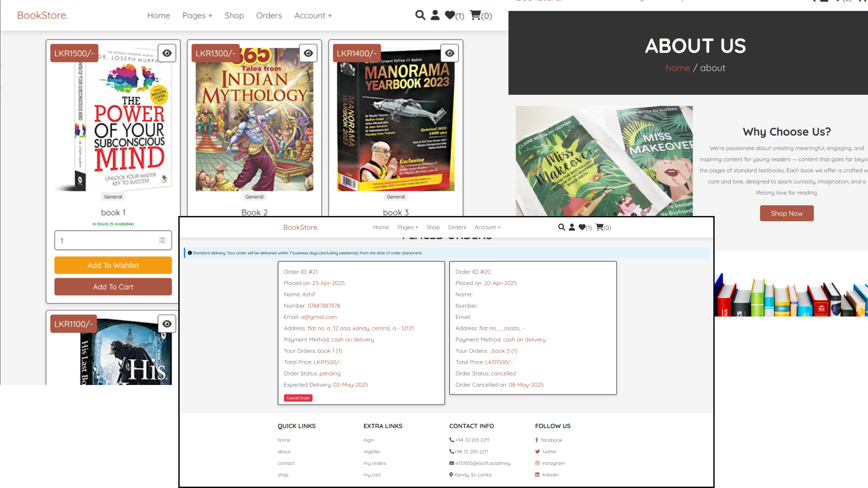
Task: Expand Account + menu in orders page navbar
Action: 488,227
